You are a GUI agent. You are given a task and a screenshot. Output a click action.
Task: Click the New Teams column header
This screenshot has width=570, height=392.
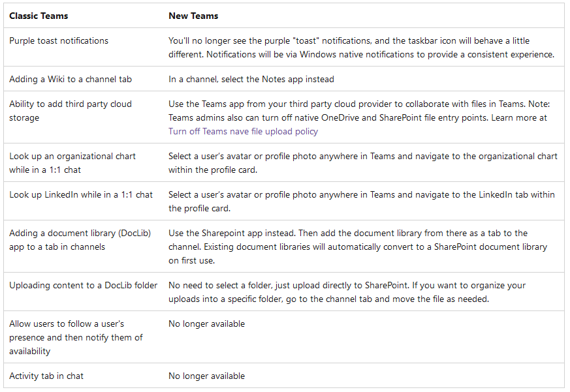click(193, 16)
